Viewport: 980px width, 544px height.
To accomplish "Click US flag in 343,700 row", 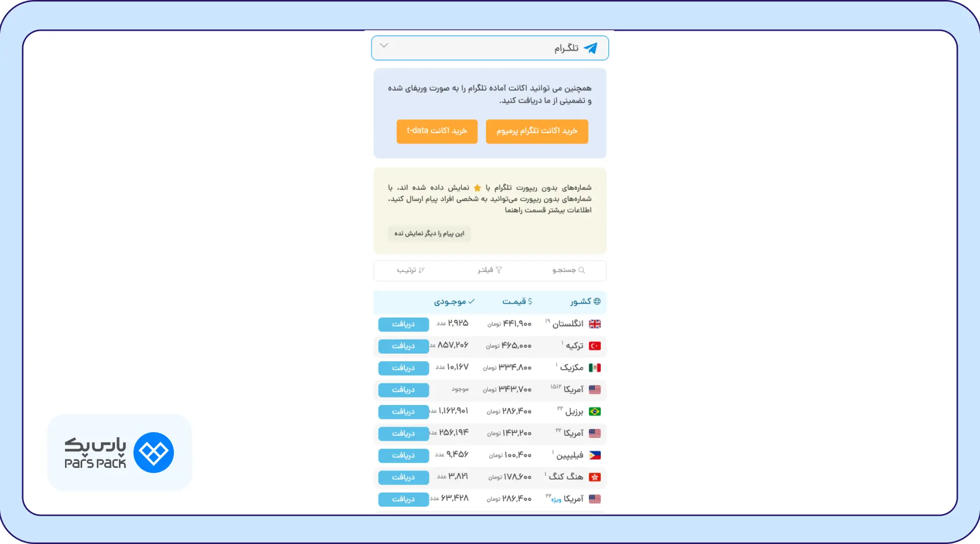I will pos(595,389).
